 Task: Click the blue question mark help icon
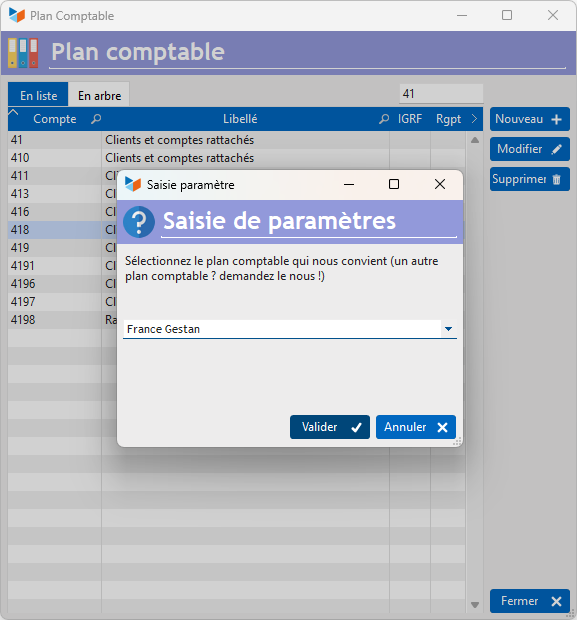click(x=139, y=222)
